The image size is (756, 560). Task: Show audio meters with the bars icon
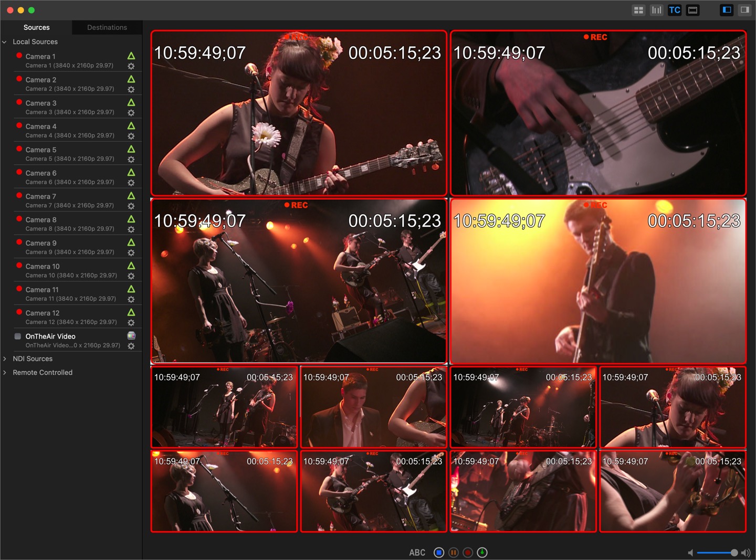pos(656,10)
